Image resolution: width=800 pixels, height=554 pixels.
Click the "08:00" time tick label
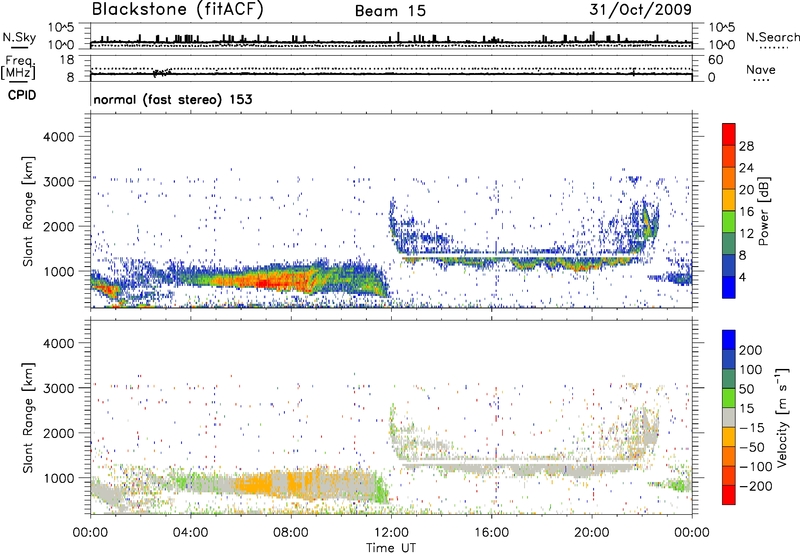coord(291,533)
